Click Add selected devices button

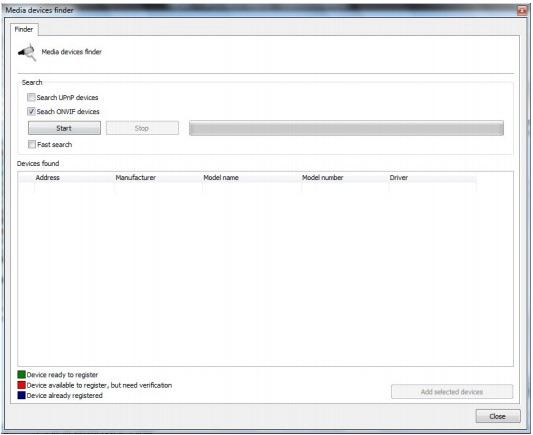pos(452,392)
